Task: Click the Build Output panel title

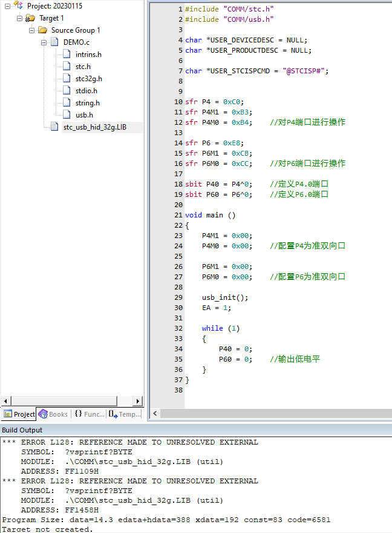Action: click(x=22, y=430)
